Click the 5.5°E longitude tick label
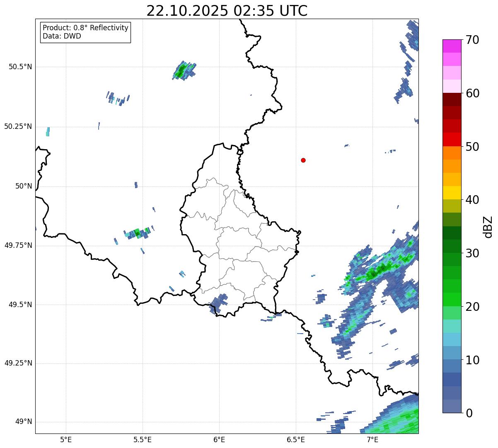 143,440
